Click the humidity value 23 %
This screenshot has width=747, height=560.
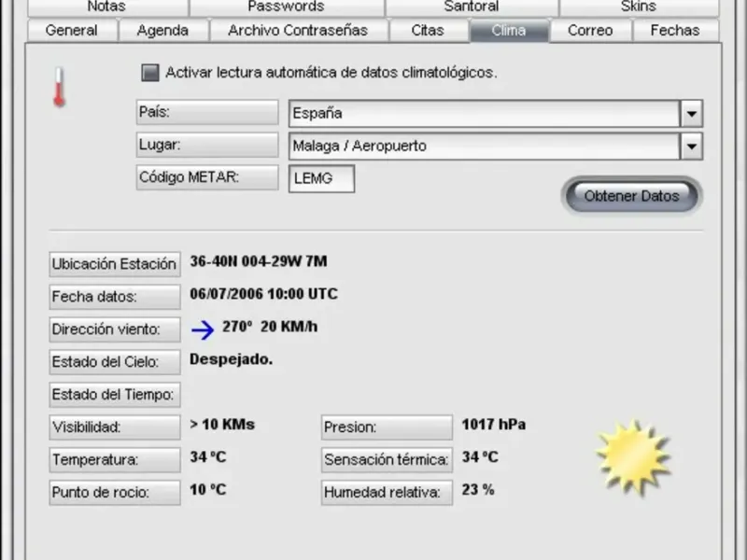(x=478, y=489)
